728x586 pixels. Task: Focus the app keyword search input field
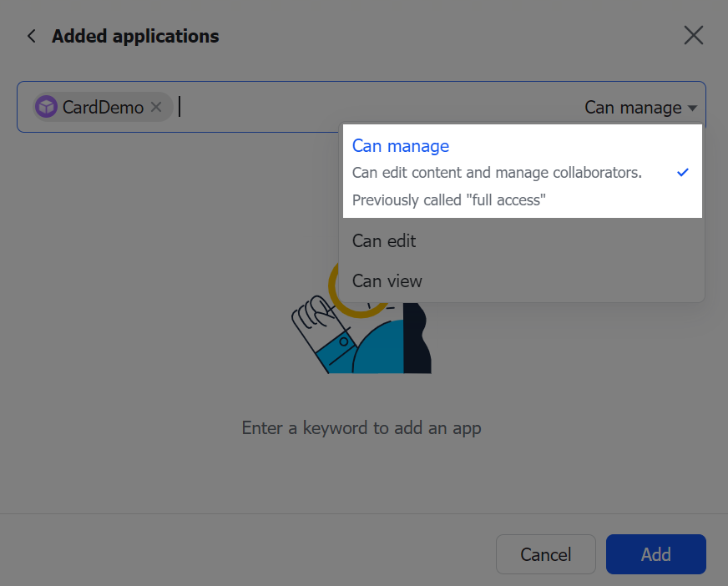pos(376,107)
